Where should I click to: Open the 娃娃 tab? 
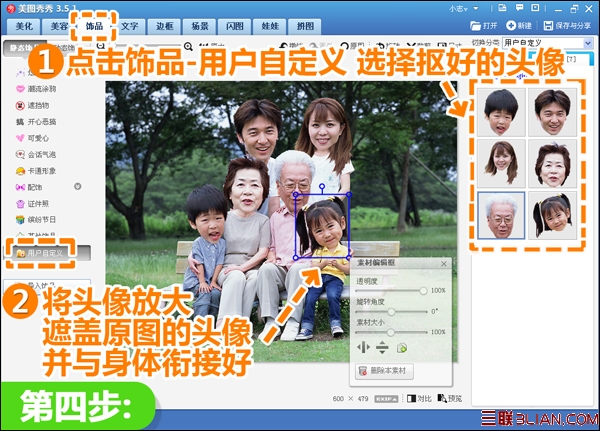[270, 26]
